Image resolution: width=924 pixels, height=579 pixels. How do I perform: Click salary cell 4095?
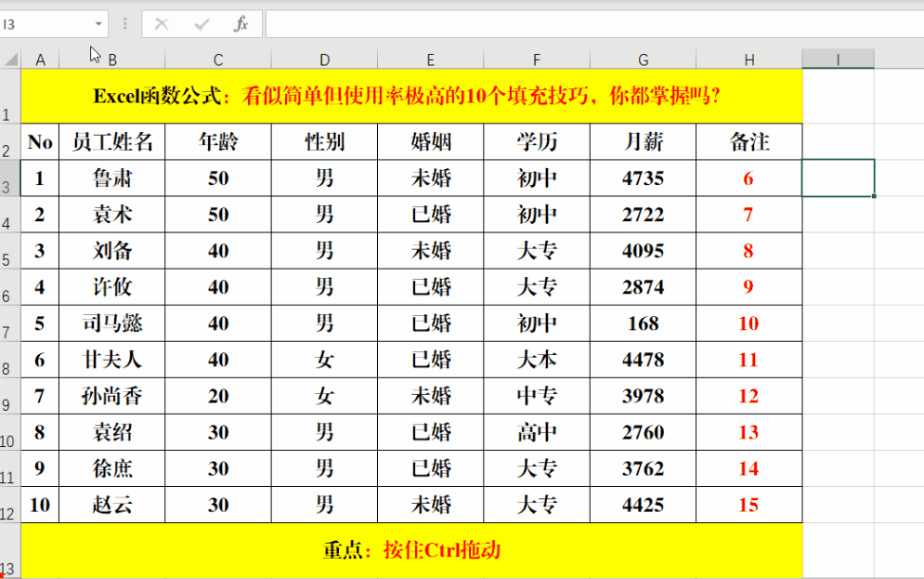[643, 251]
